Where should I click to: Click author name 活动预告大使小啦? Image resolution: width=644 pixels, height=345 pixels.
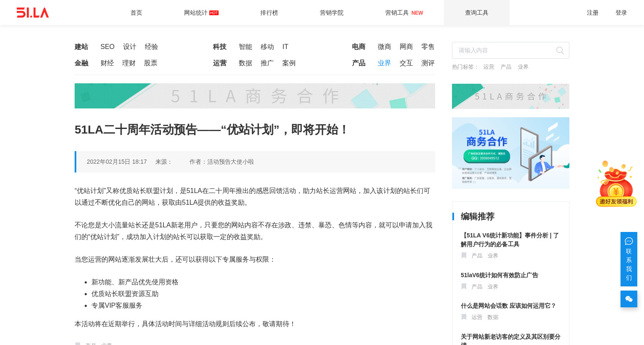click(231, 162)
